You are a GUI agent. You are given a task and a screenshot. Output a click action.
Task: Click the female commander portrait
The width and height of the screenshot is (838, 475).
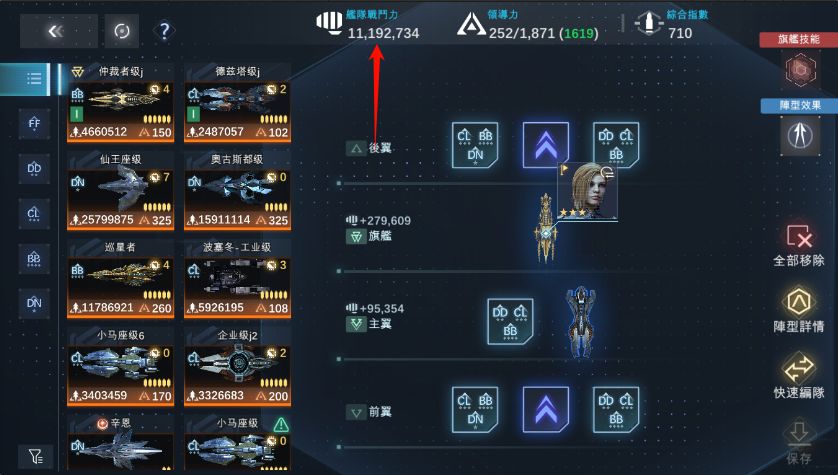587,191
